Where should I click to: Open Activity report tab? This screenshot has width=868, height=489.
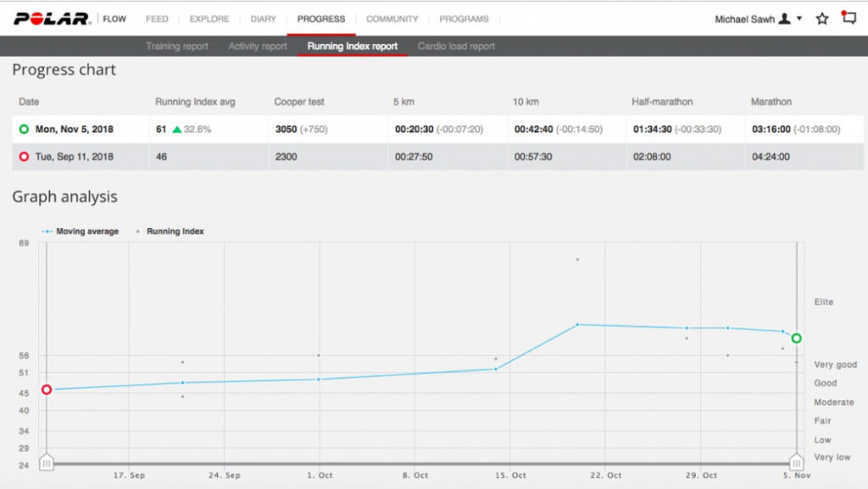[258, 47]
